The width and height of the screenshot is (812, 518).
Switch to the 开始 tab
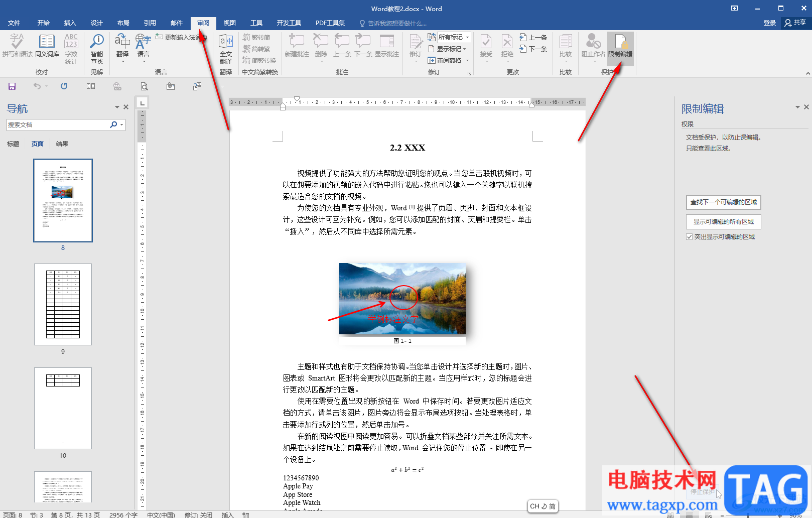(44, 23)
